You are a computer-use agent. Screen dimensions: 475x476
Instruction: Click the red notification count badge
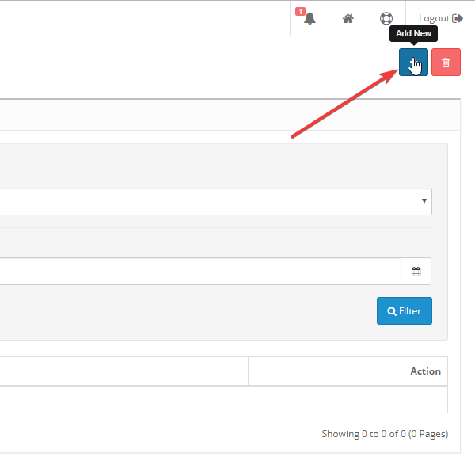coord(300,12)
